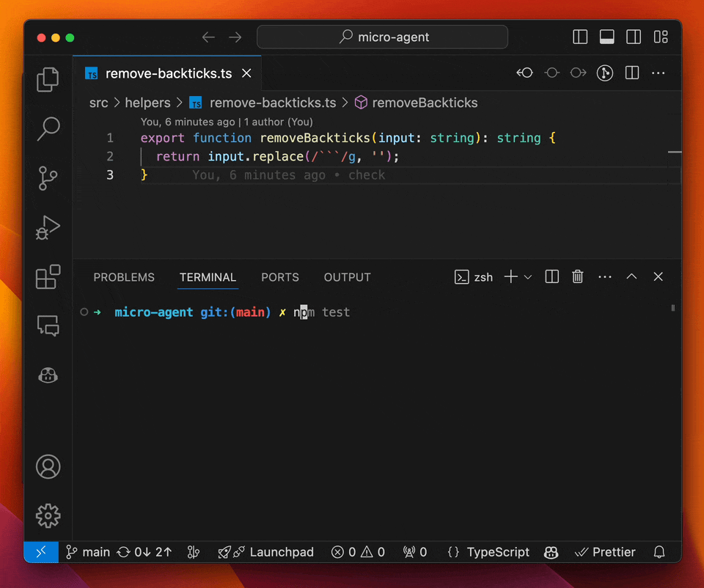Toggle Prettier in the status bar
This screenshot has height=588, width=704.
tap(604, 552)
